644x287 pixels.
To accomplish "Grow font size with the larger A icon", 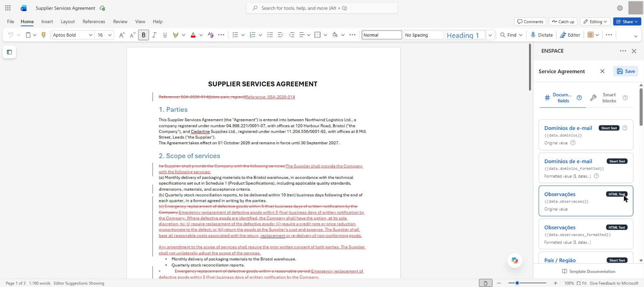I will [122, 35].
